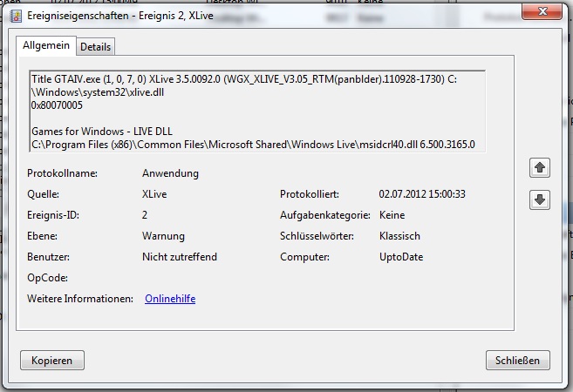Click the Quelle value 'XLive'
Viewport: 573px width, 392px height.
154,194
